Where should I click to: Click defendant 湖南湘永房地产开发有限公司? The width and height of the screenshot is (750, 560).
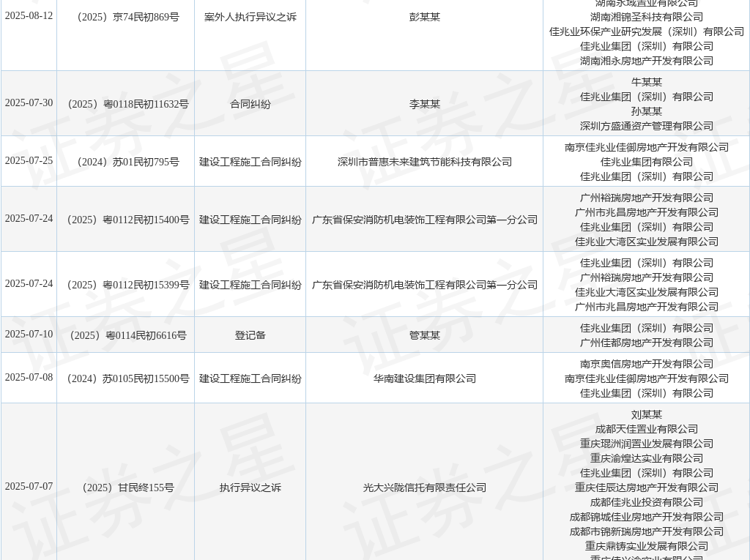(646, 61)
